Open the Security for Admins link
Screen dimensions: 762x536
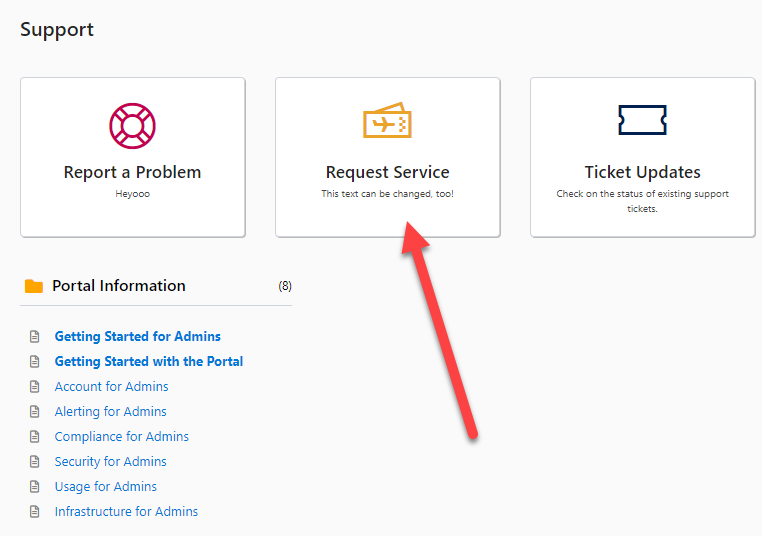pyautogui.click(x=110, y=462)
